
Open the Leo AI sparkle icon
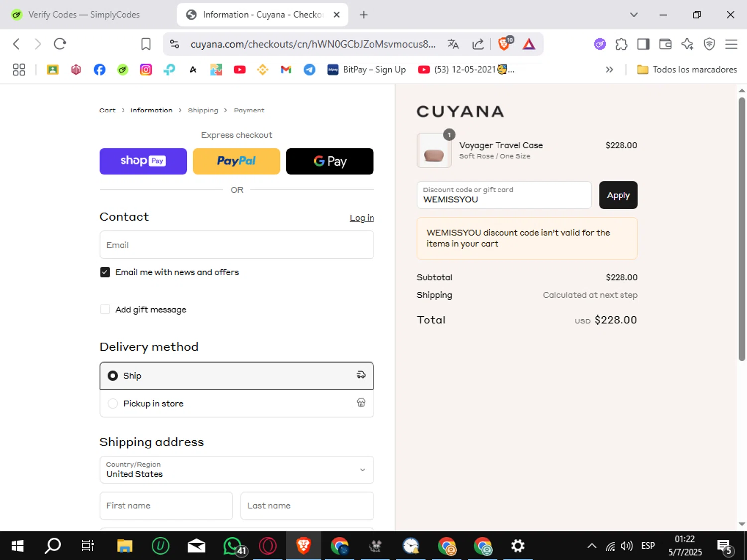[687, 44]
